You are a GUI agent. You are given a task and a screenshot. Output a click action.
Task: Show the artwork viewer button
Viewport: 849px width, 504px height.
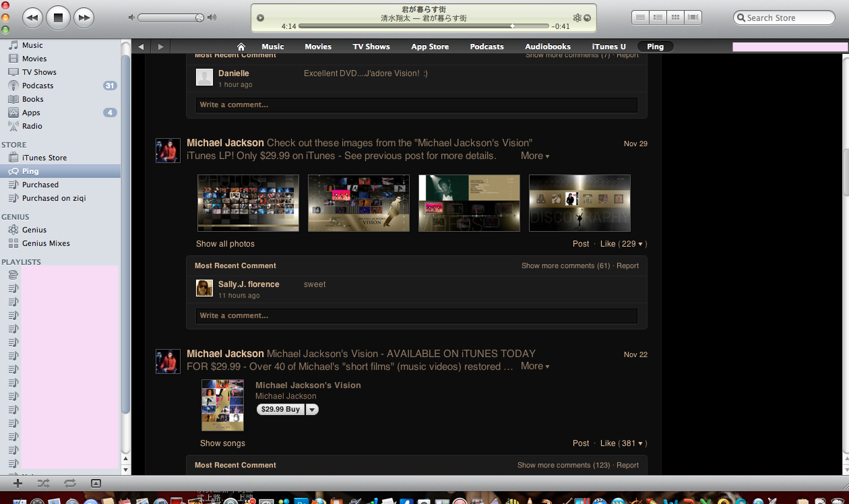(96, 483)
